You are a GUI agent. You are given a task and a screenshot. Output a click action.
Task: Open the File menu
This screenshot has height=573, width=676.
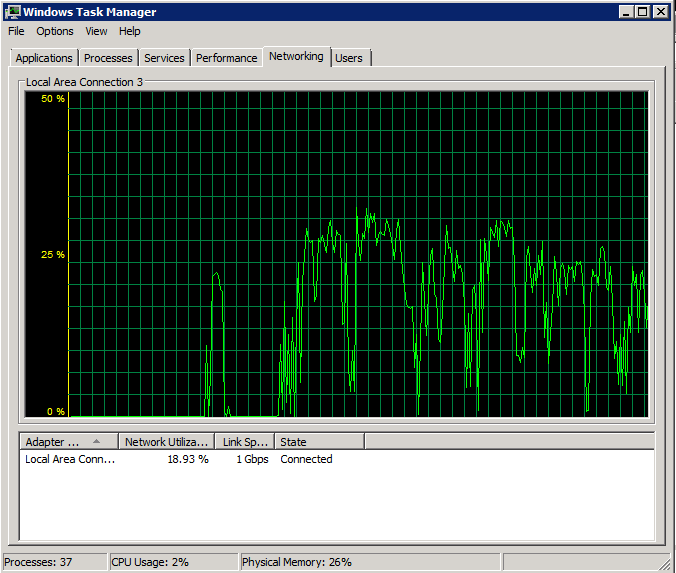point(16,31)
